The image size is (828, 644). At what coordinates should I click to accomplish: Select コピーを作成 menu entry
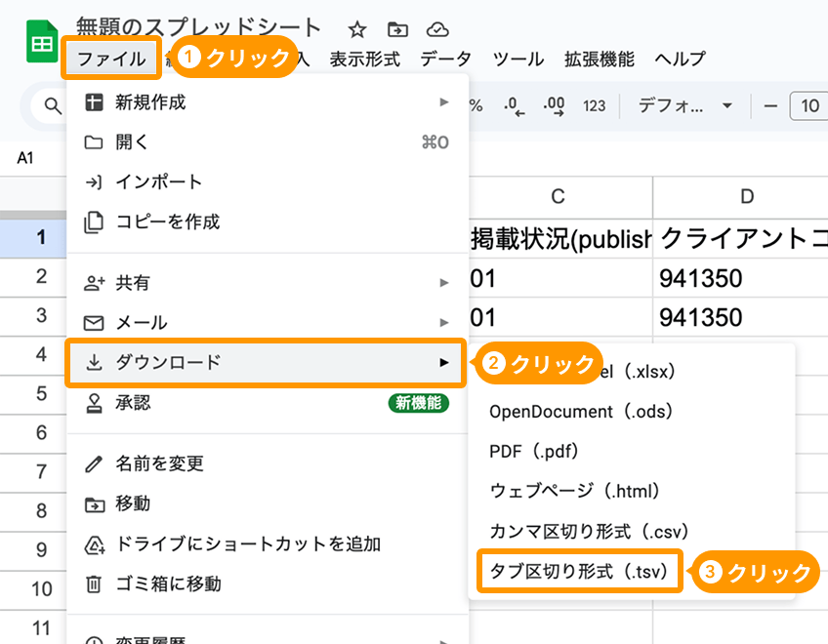tap(268, 222)
